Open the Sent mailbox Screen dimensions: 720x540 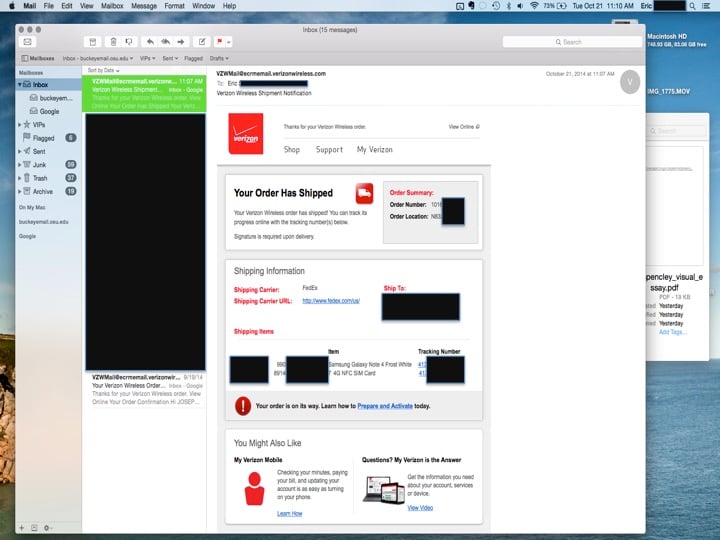(x=39, y=151)
